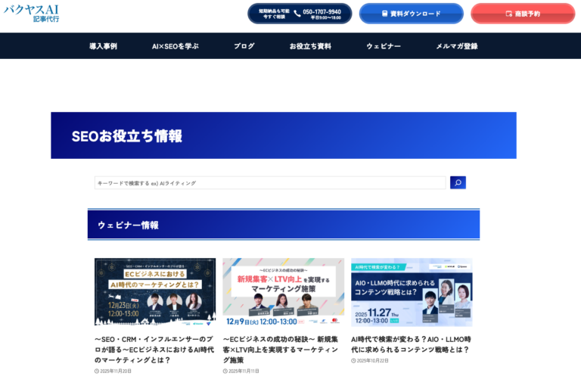Image resolution: width=581 pixels, height=392 pixels.
Task: Open the ECビジネスにおける AI時代 webinar thumbnail
Action: coord(155,292)
